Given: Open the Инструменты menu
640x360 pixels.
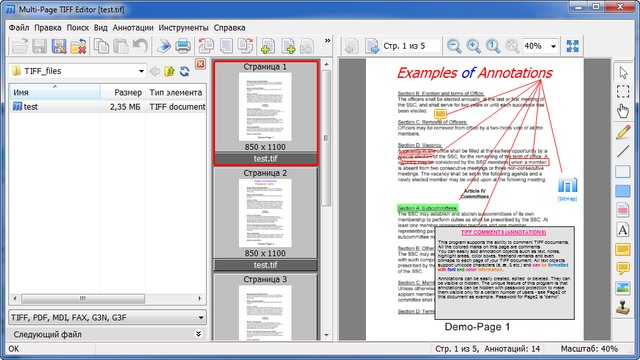Looking at the screenshot, I should pyautogui.click(x=183, y=28).
